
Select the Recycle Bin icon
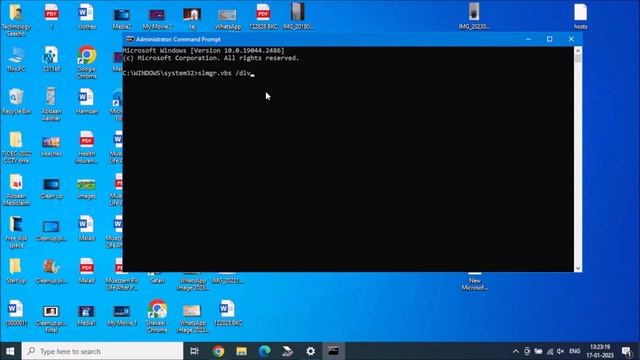(16, 101)
